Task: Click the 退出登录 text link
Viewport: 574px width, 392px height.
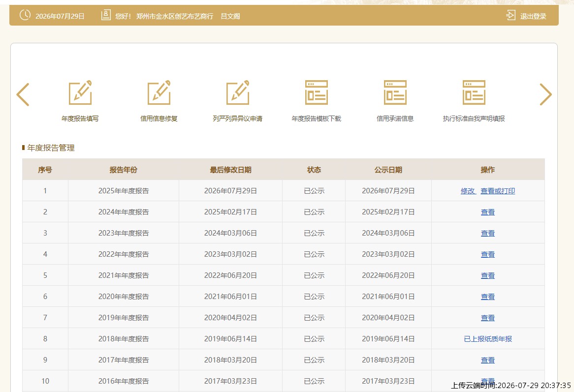Action: (x=533, y=16)
